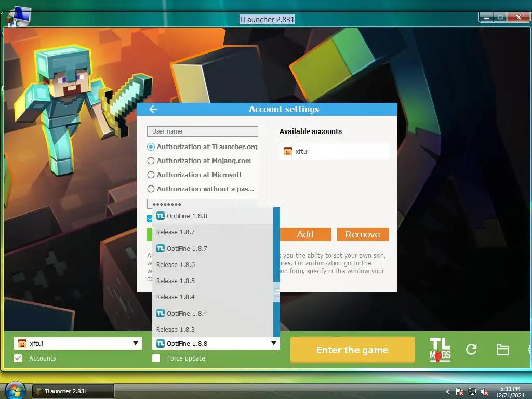The image size is (532, 399).
Task: Select Authorization at TLauncher.org
Action: (203, 147)
